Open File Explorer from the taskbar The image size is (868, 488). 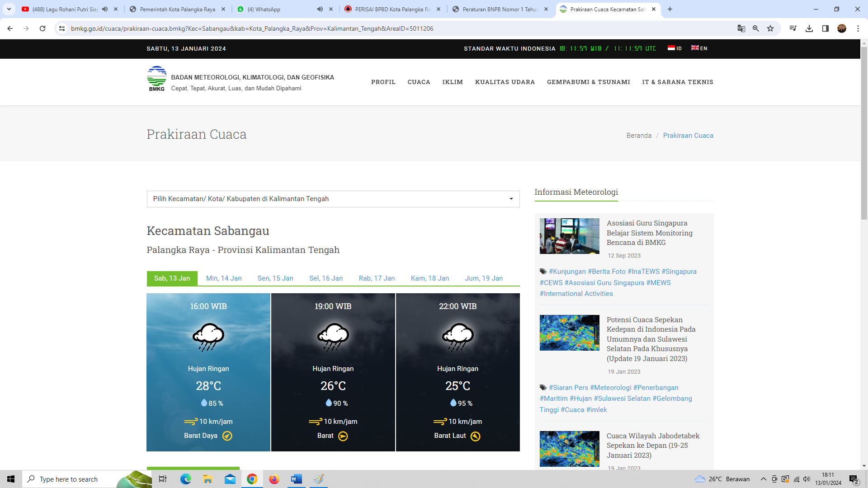[208, 479]
